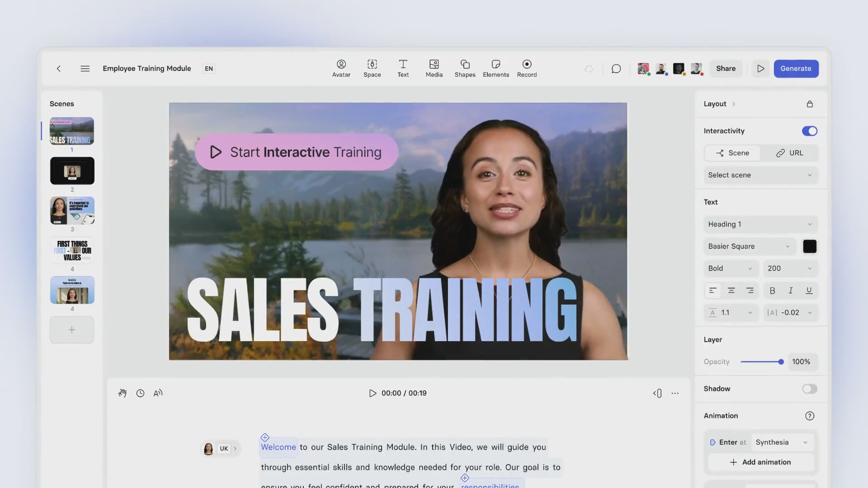The width and height of the screenshot is (868, 488).
Task: Enable the Shadow toggle
Action: pos(809,389)
